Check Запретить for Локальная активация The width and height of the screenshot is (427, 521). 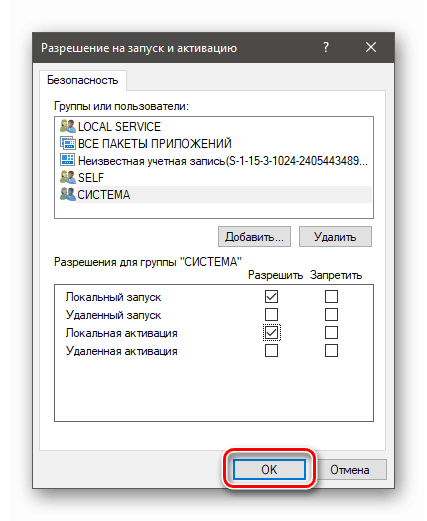[x=331, y=332]
